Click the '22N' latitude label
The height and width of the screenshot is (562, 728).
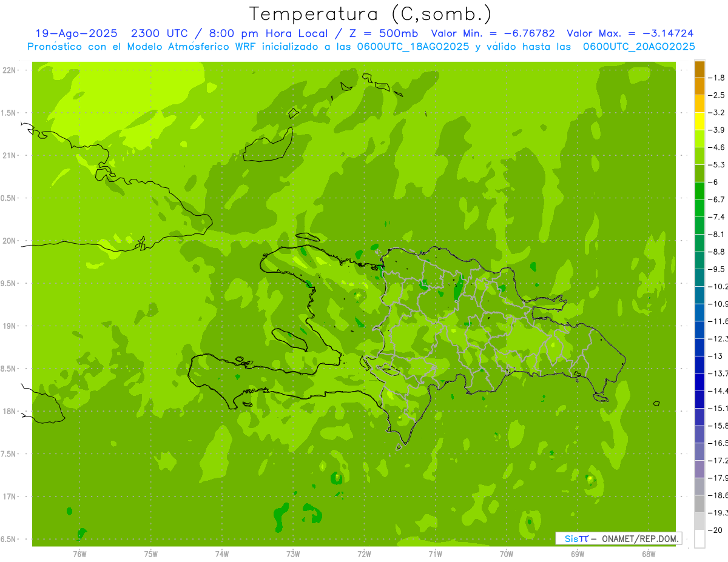pyautogui.click(x=10, y=70)
